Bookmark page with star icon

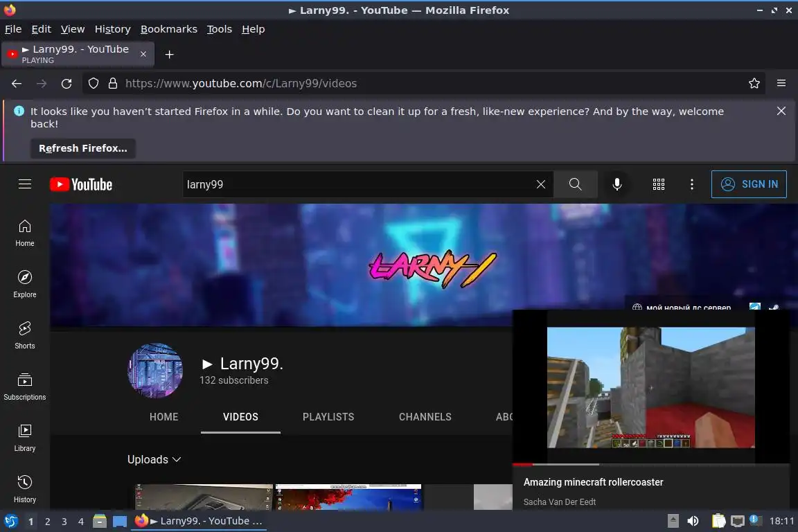point(754,84)
